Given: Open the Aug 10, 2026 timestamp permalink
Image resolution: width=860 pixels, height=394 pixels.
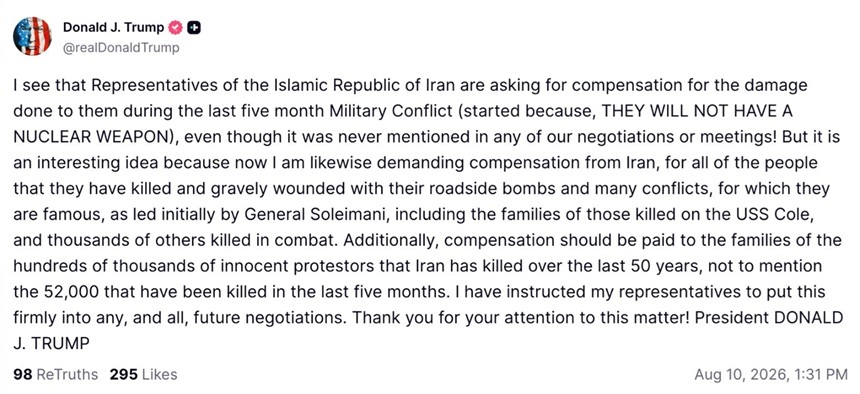Looking at the screenshot, I should (x=771, y=375).
